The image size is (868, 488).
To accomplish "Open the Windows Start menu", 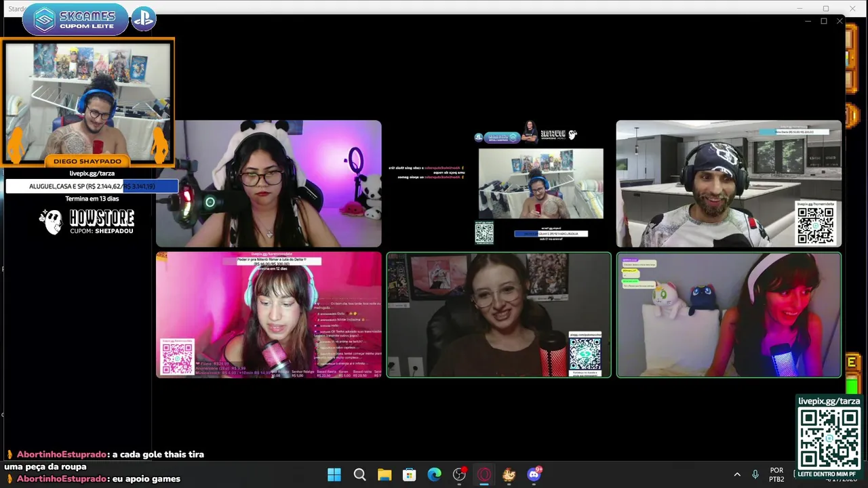I will coord(334,474).
